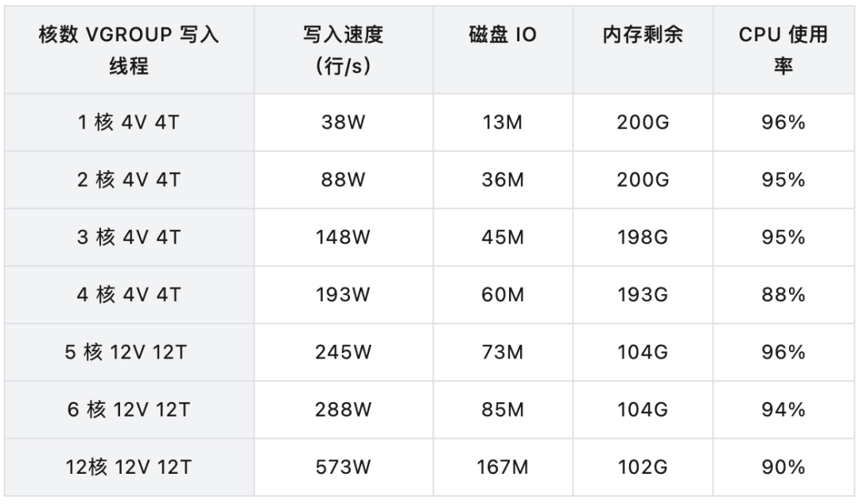The height and width of the screenshot is (504, 859).
Task: Click the 94% CPU usage cell
Action: pos(783,409)
